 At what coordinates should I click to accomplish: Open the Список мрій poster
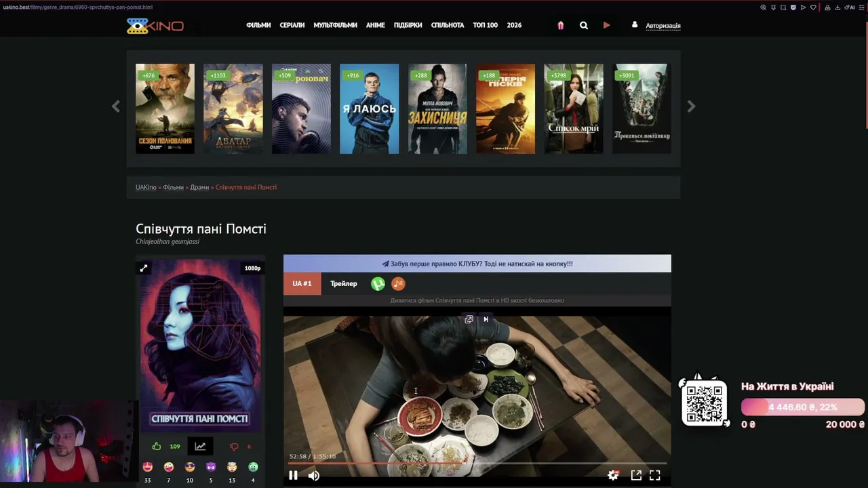574,108
